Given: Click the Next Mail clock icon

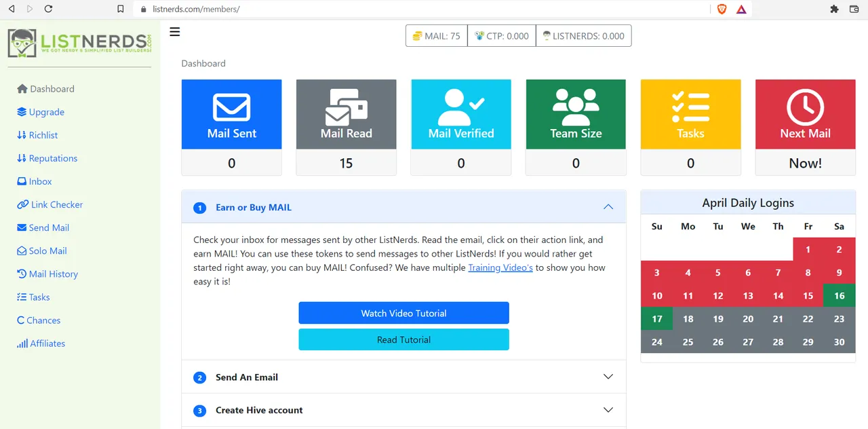Looking at the screenshot, I should (805, 107).
